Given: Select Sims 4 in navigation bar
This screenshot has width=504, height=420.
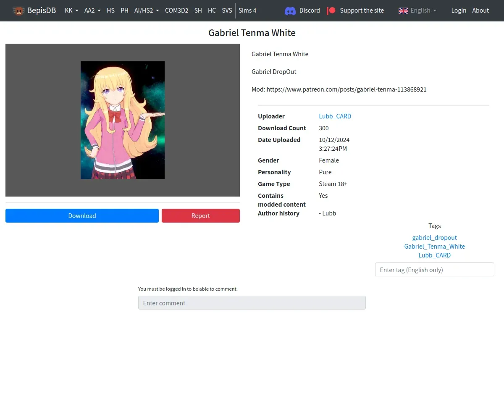Looking at the screenshot, I should [247, 10].
